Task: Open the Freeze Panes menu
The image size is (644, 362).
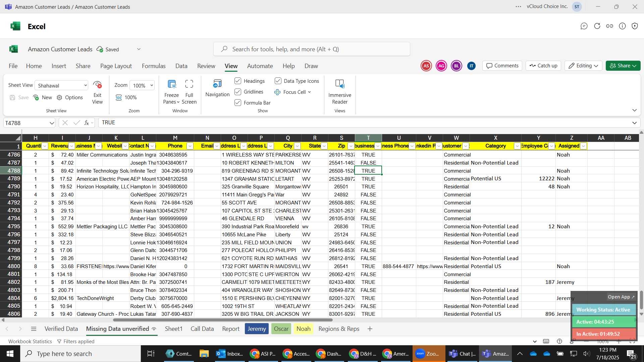Action: pyautogui.click(x=171, y=92)
